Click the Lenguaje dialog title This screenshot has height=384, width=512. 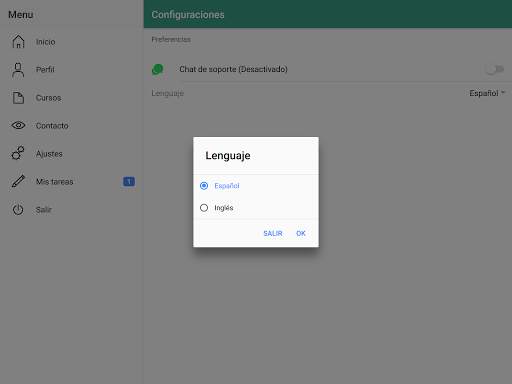tap(228, 156)
